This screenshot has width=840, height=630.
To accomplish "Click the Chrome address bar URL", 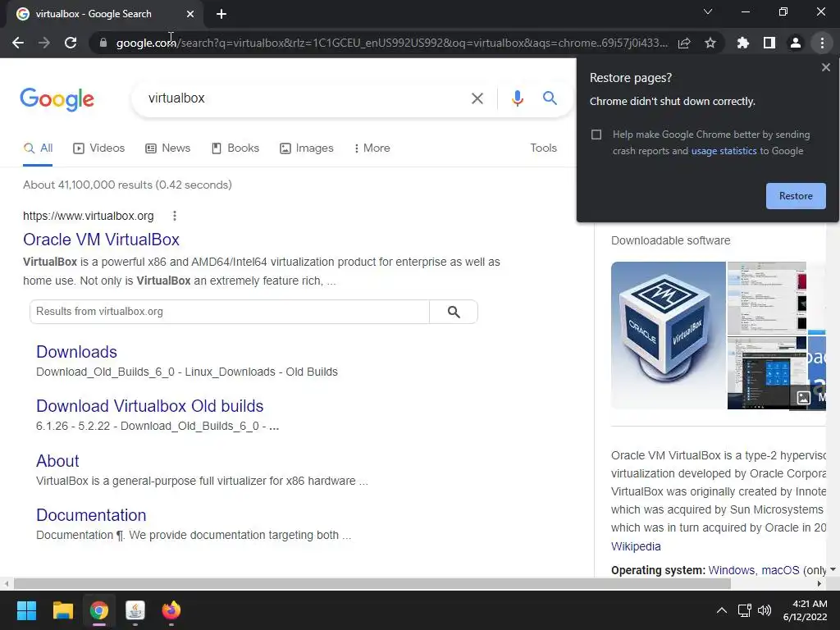I will pyautogui.click(x=391, y=43).
